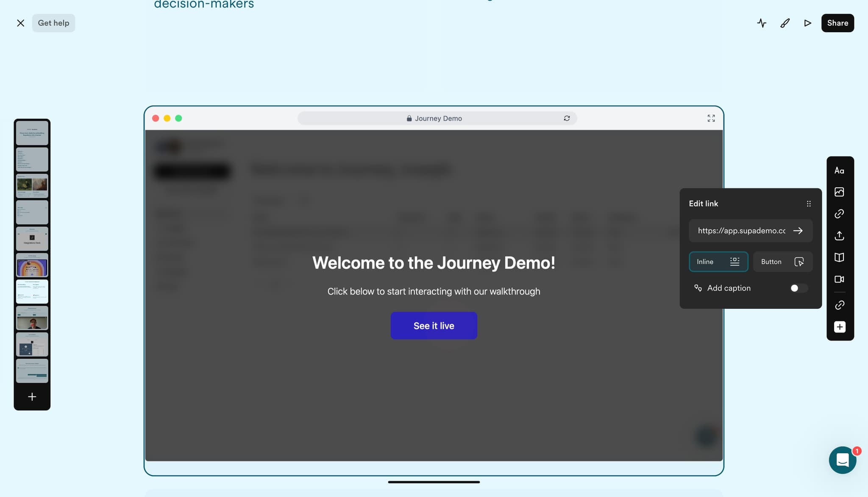Click the paintbrush style icon at the top
The image size is (868, 497).
pyautogui.click(x=785, y=23)
